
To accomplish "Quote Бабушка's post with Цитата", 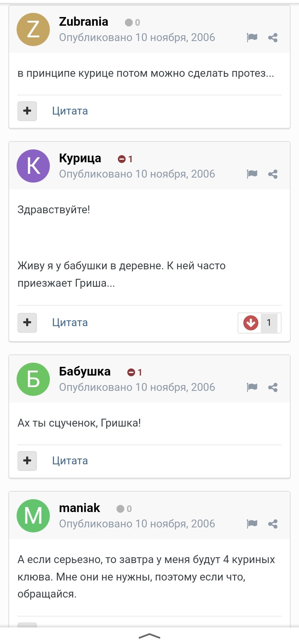I will coord(70,461).
